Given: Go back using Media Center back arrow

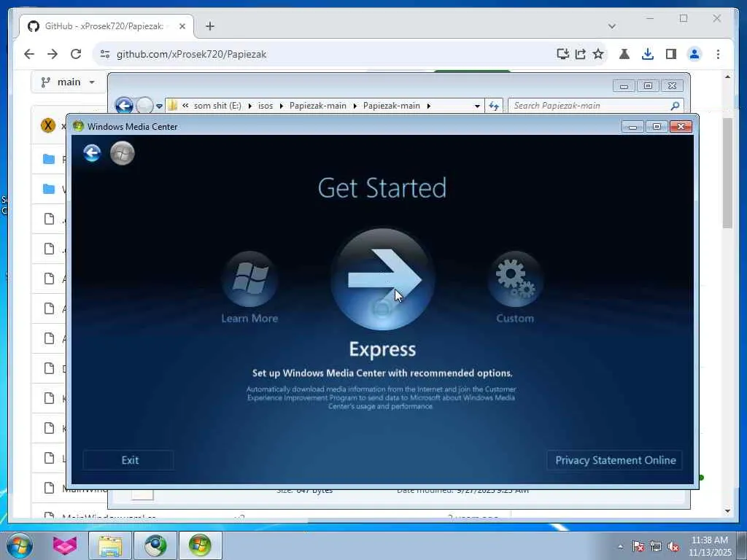Looking at the screenshot, I should click(x=92, y=153).
